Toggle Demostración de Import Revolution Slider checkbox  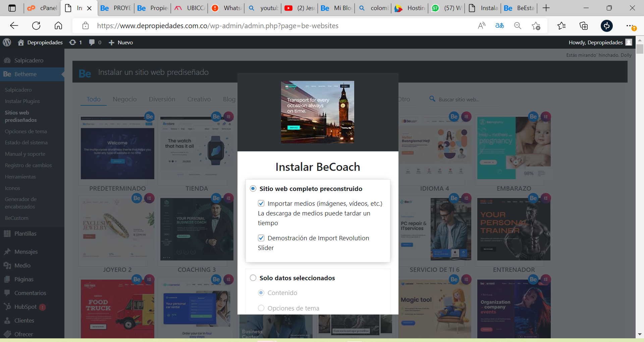click(x=261, y=238)
